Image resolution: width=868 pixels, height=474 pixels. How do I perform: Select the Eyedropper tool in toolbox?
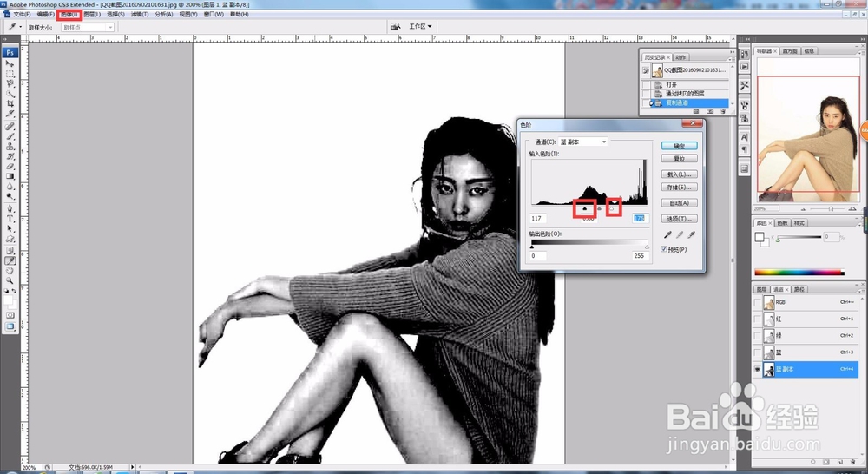(10, 260)
